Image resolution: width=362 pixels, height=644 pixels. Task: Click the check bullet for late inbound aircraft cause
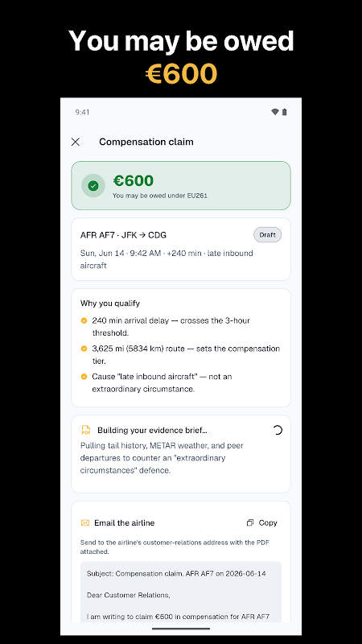tap(84, 377)
